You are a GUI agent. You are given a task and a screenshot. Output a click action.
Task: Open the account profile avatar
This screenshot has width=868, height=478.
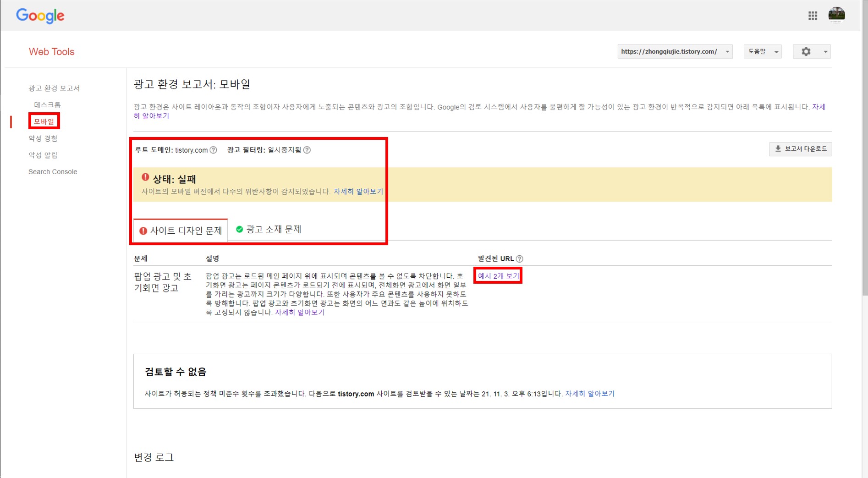coord(836,15)
